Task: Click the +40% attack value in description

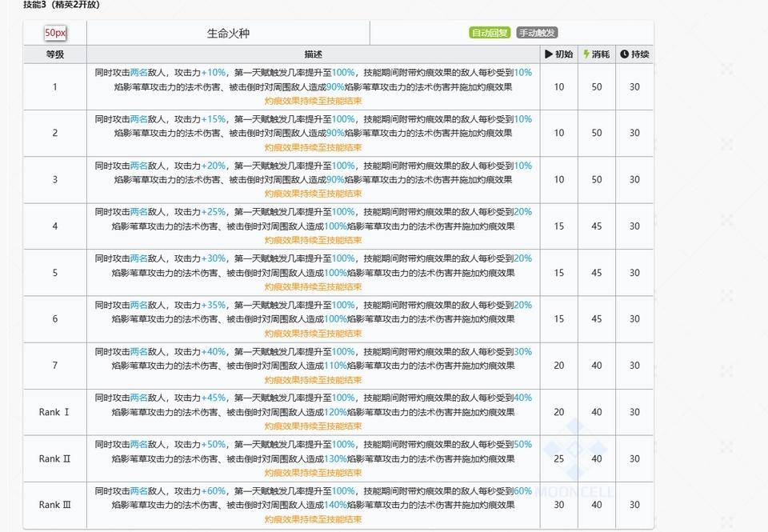Action: click(x=214, y=352)
